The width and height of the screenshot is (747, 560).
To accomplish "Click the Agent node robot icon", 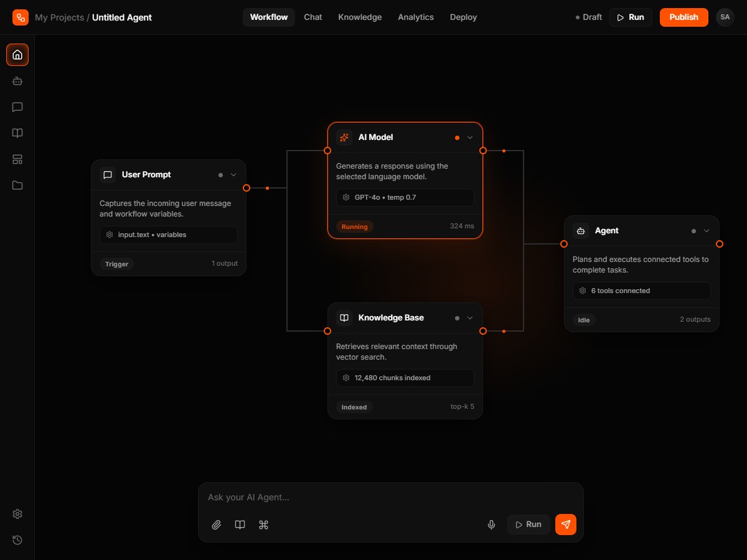I will pyautogui.click(x=581, y=231).
